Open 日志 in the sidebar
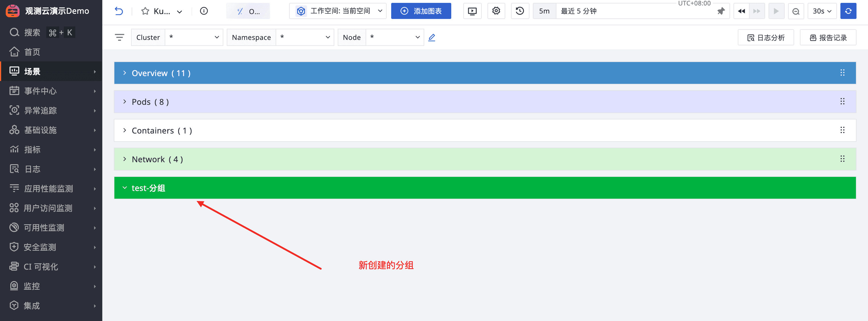 32,169
